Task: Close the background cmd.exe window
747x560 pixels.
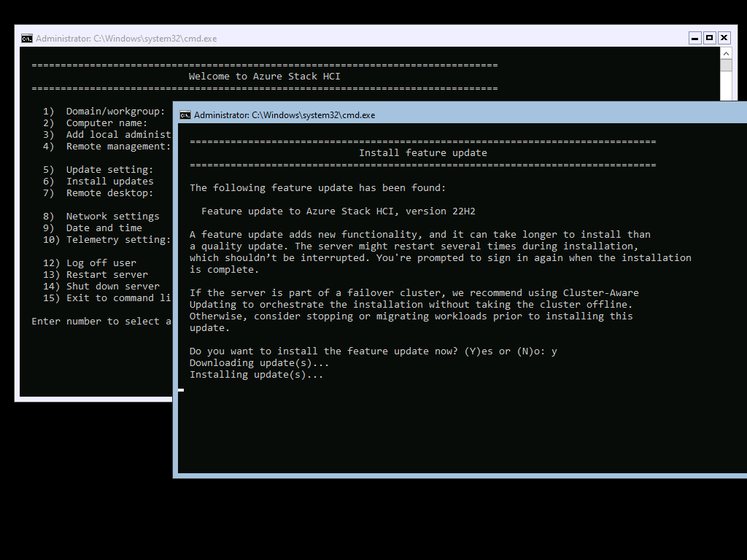Action: click(724, 38)
